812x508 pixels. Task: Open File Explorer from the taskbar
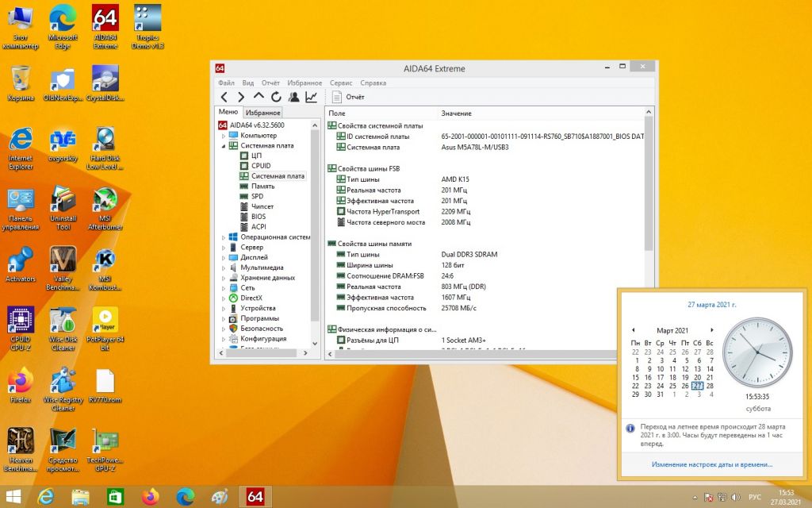coord(80,497)
